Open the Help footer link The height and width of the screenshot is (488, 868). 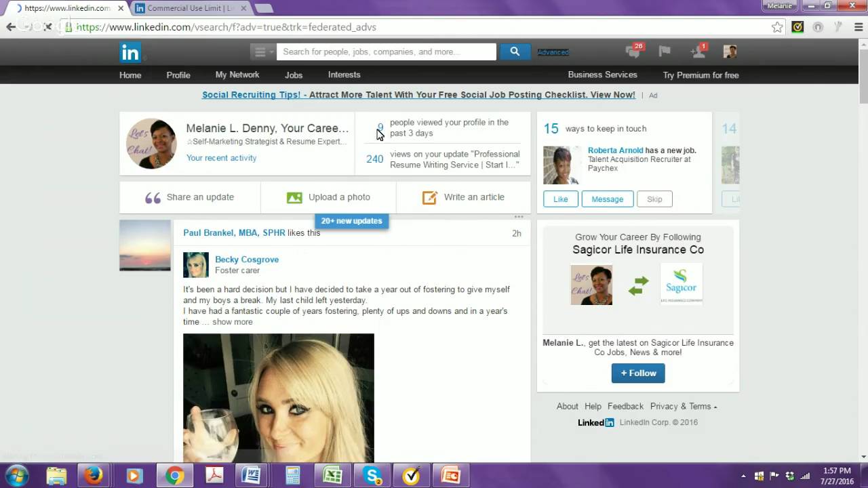coord(593,407)
